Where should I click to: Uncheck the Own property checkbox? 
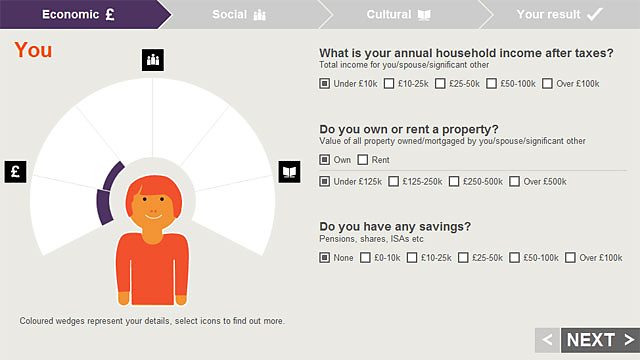324,160
